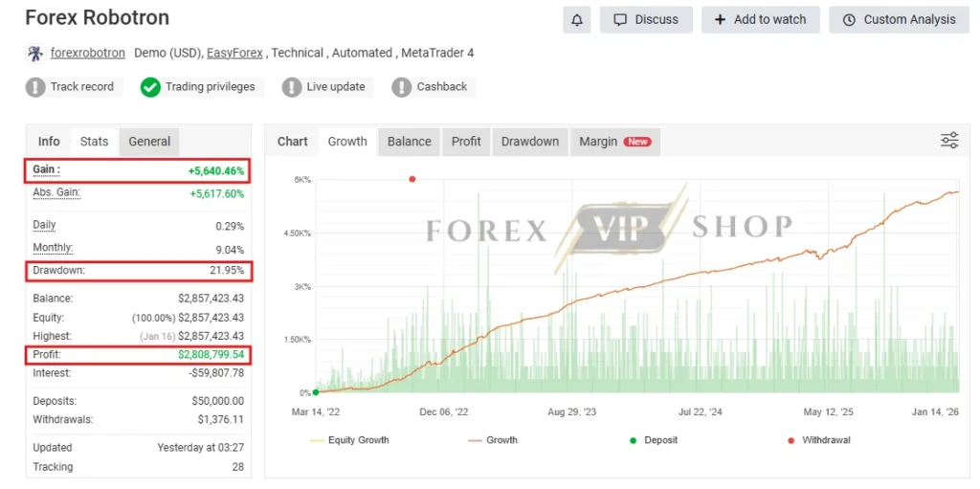The height and width of the screenshot is (489, 980).
Task: Toggle the Growth legend series
Action: [493, 440]
